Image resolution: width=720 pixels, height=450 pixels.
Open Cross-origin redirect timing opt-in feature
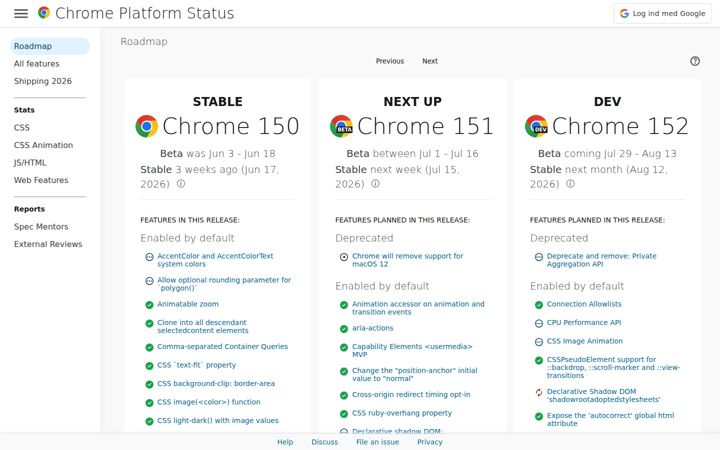click(x=411, y=394)
